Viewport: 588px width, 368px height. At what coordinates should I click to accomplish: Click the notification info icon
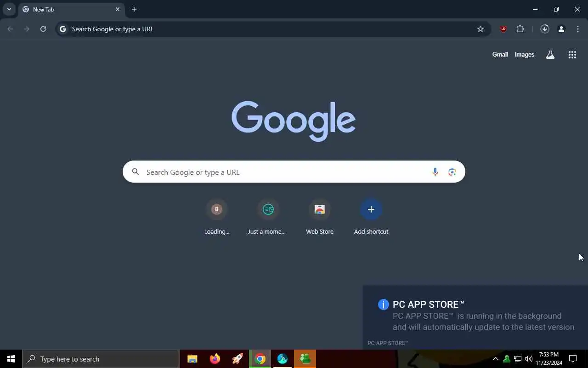click(383, 305)
